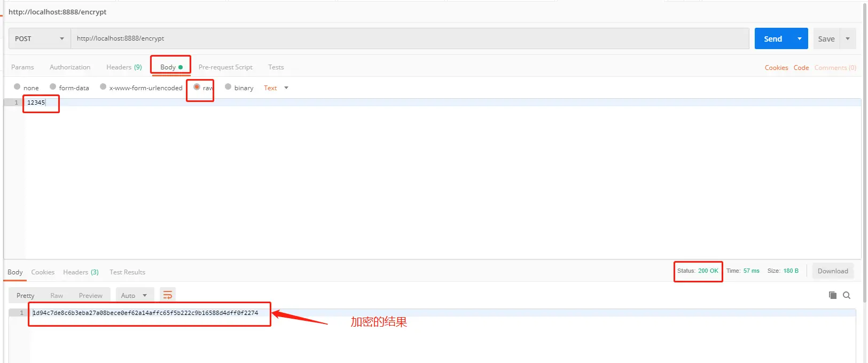Screen dimensions: 868x363
Task: Open the Headers (9) request tab
Action: click(x=124, y=67)
